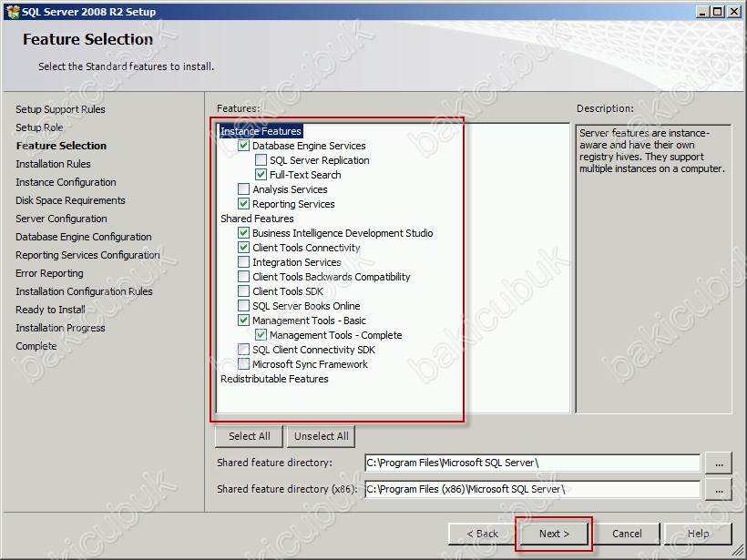The image size is (747, 560).
Task: Click the Description text panel
Action: tap(653, 269)
